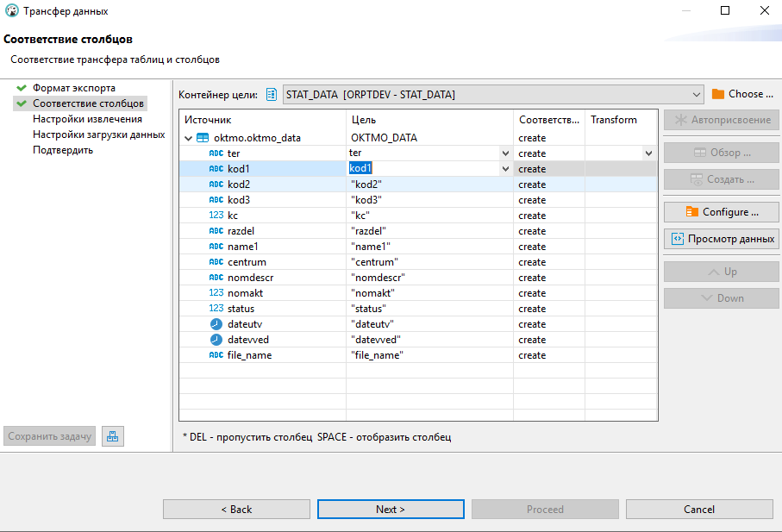Image resolution: width=782 pixels, height=532 pixels.
Task: Click the "nomakt" target cell
Action: 430,292
